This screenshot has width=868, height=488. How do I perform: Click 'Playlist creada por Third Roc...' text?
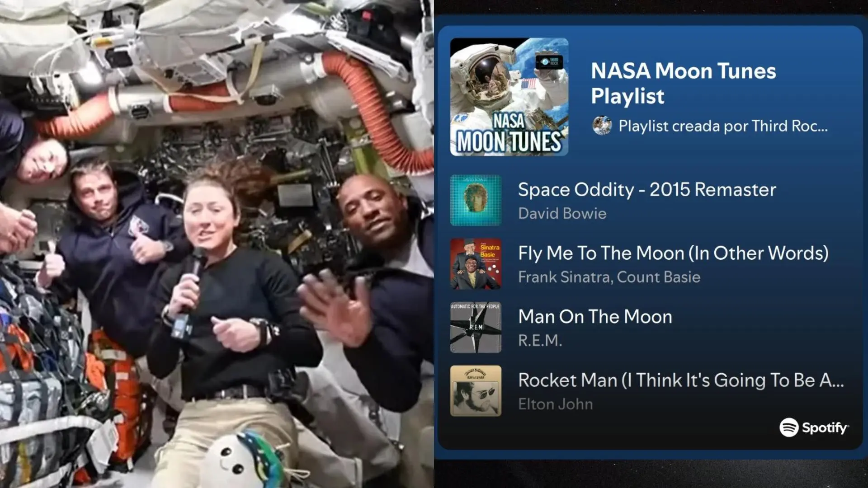pos(723,126)
